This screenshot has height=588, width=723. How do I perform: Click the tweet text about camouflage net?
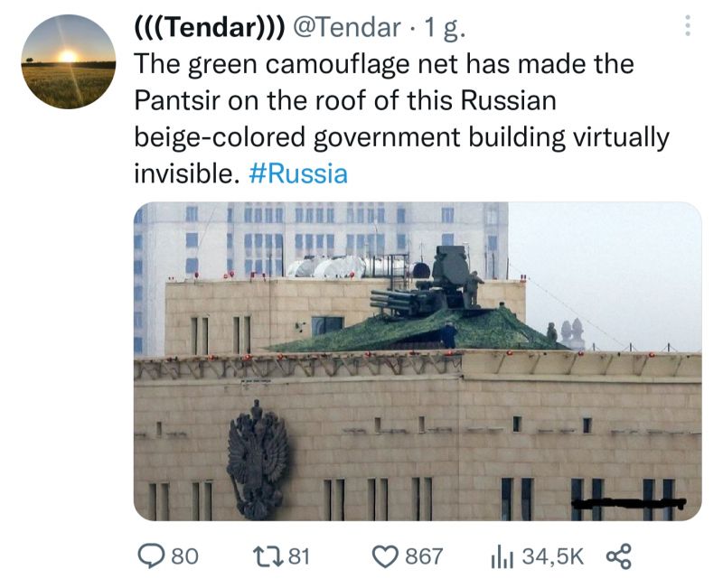[401, 118]
